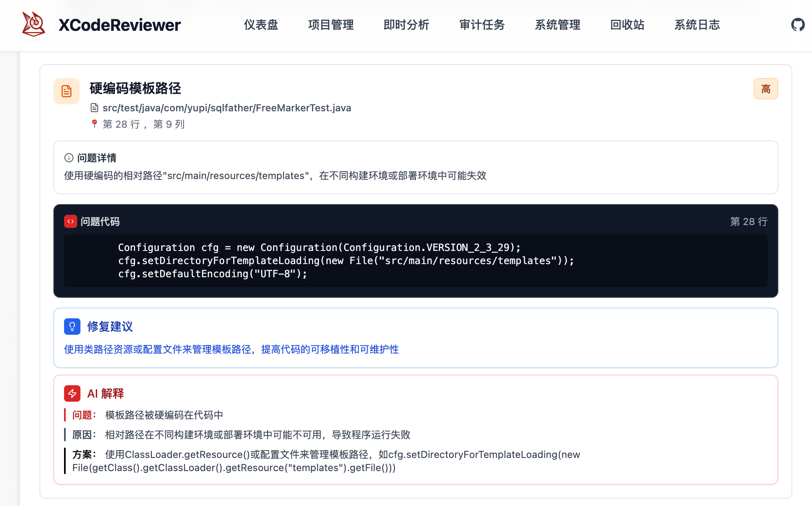Image resolution: width=812 pixels, height=506 pixels.
Task: Click the red pin icon marking line 28
Action: 95,124
